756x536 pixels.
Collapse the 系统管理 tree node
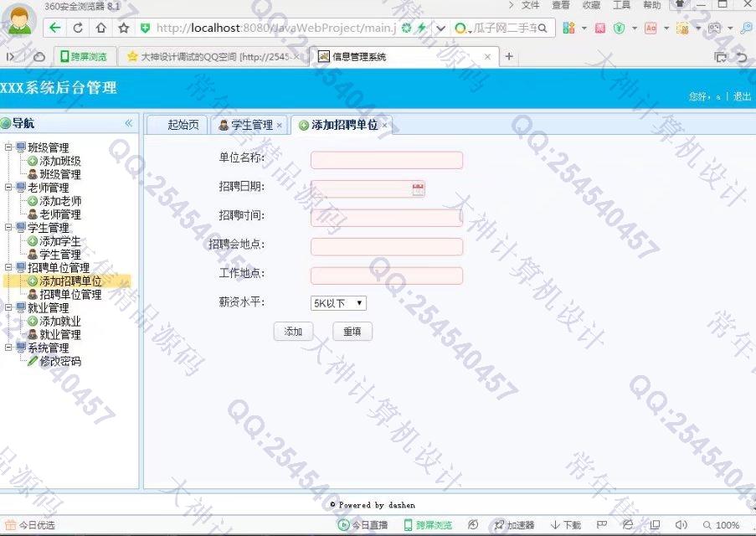(8, 348)
